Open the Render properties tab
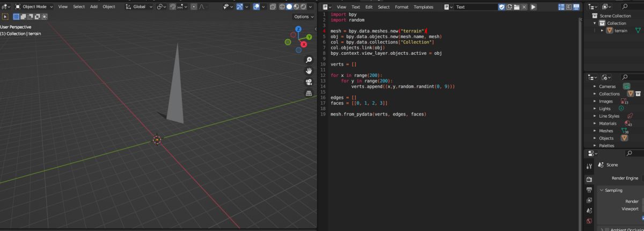The height and width of the screenshot is (231, 644). (x=589, y=179)
